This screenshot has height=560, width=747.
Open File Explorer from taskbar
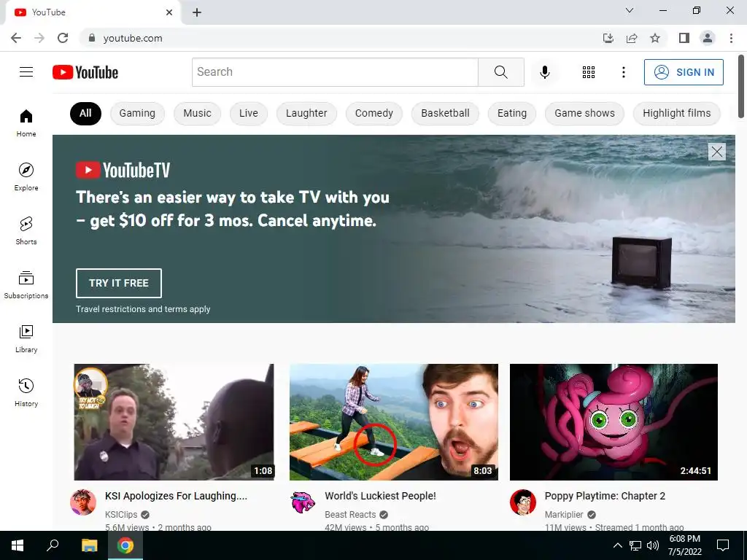[x=89, y=545]
